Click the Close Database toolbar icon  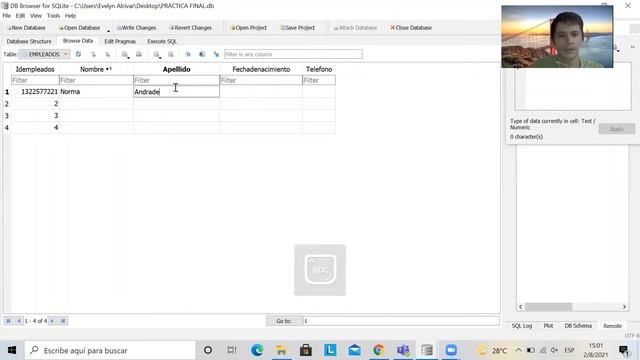[x=411, y=28]
